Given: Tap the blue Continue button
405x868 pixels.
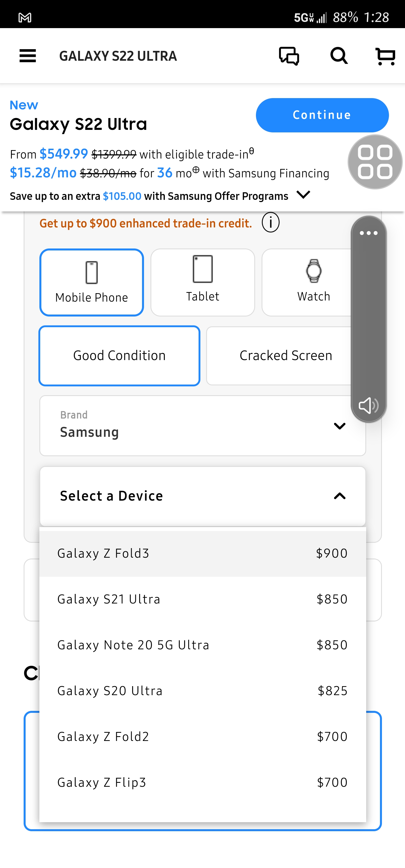Looking at the screenshot, I should [x=322, y=115].
